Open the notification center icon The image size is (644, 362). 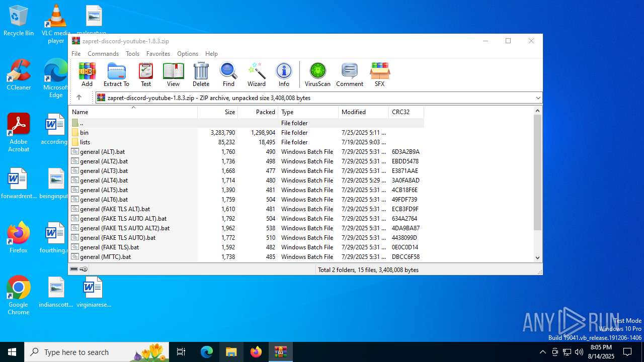[627, 352]
